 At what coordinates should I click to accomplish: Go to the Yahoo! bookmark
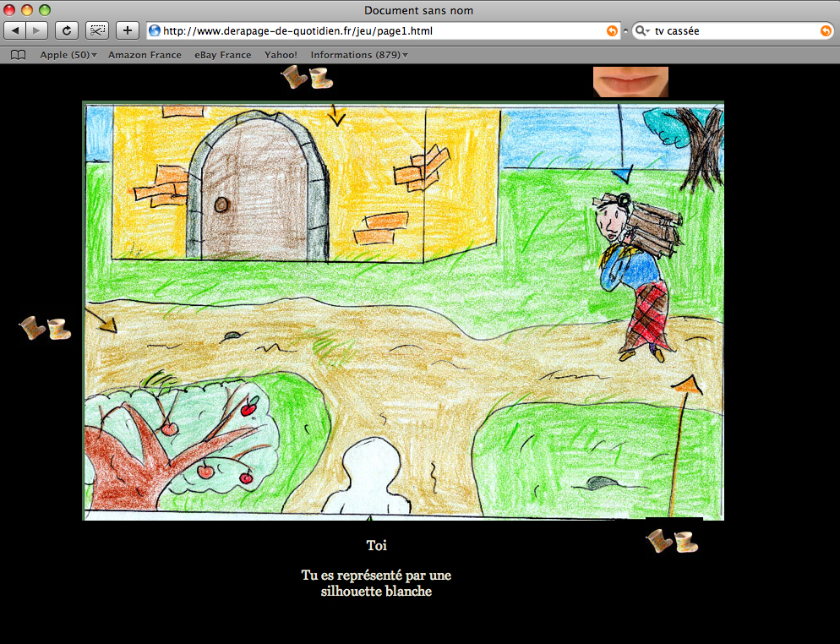pos(281,55)
